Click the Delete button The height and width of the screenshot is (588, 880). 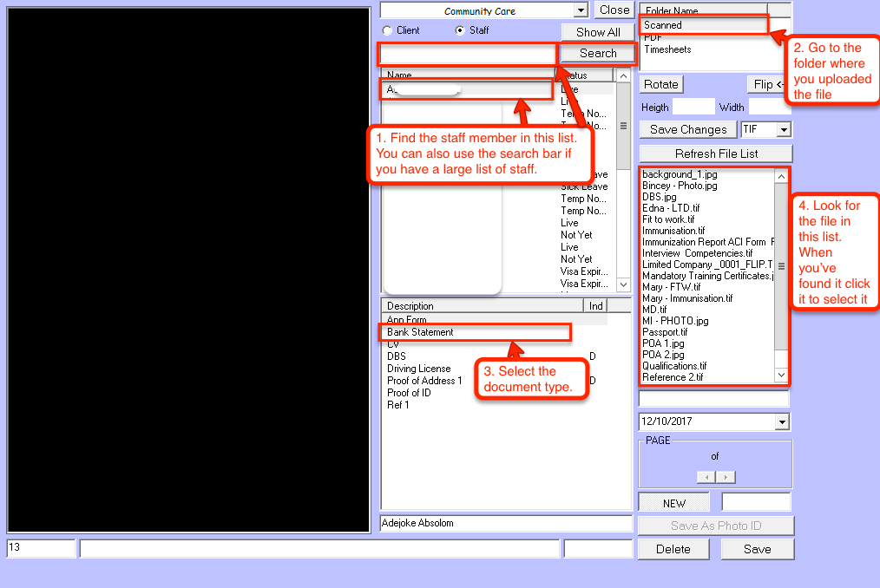[673, 549]
